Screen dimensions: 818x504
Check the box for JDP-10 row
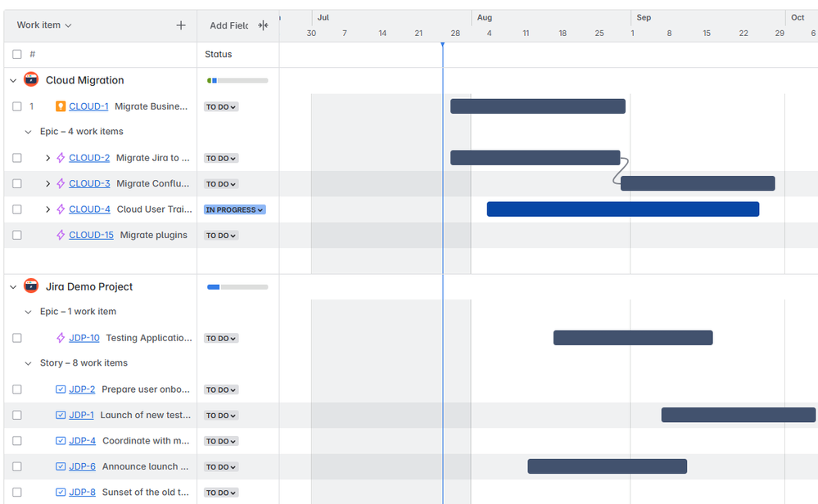(17, 338)
